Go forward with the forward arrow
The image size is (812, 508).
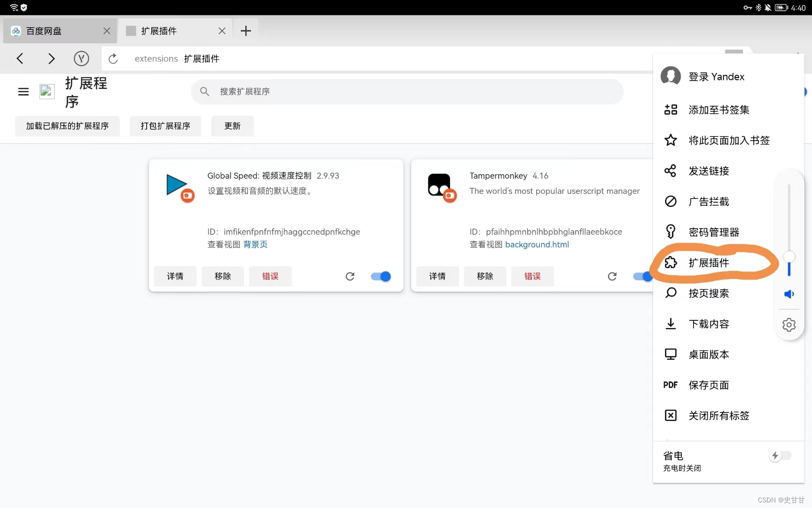pos(51,58)
